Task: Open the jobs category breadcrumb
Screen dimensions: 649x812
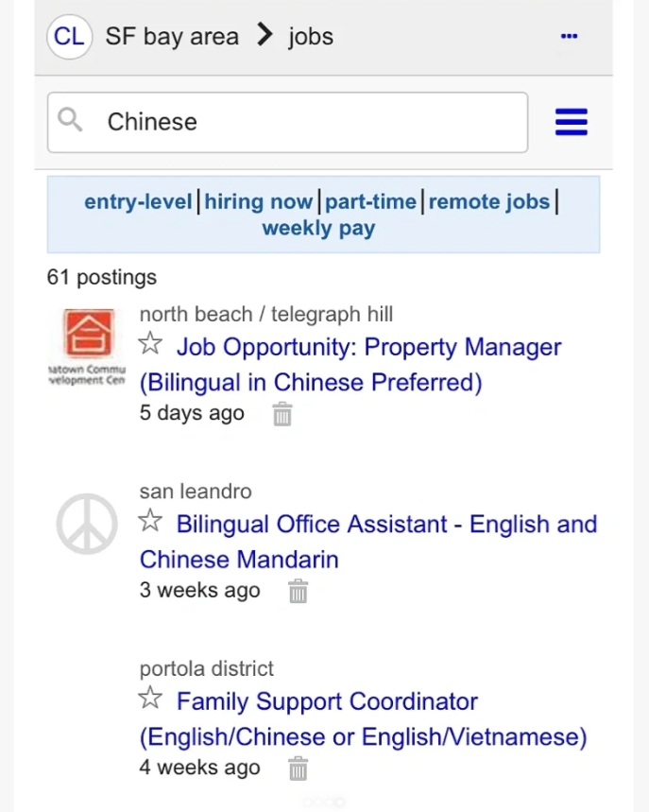Action: (x=311, y=37)
